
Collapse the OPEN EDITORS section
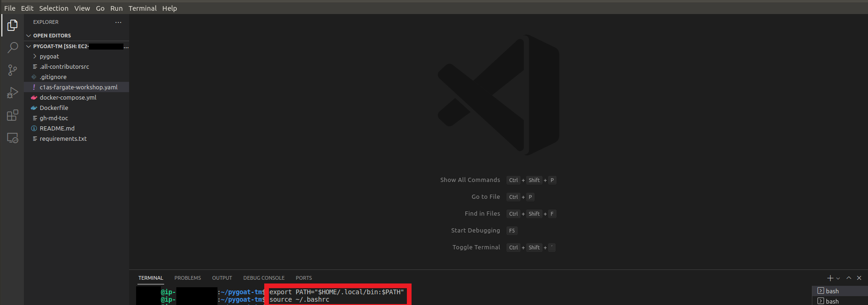(x=76, y=36)
